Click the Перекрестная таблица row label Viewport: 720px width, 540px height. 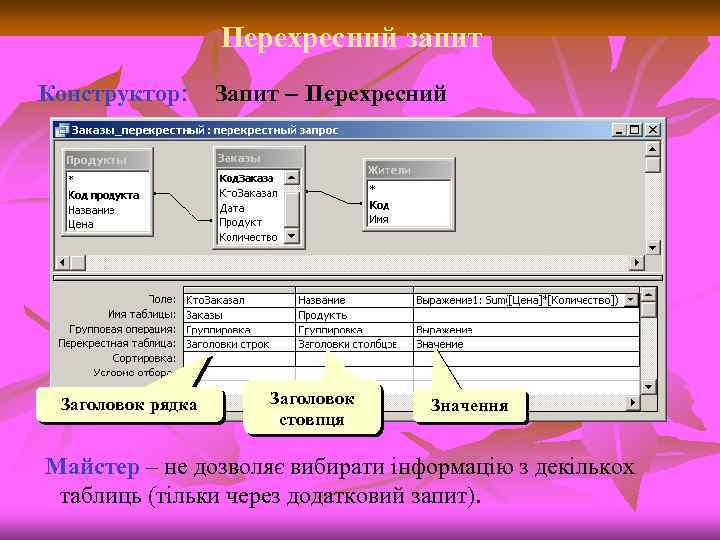pos(117,343)
